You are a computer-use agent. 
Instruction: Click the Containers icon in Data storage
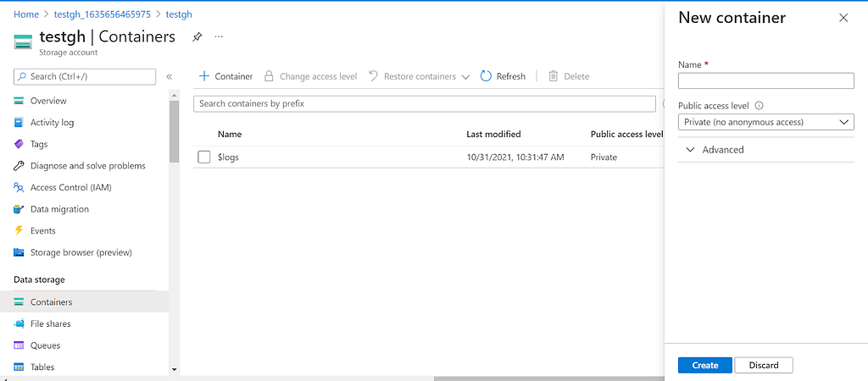pos(19,302)
